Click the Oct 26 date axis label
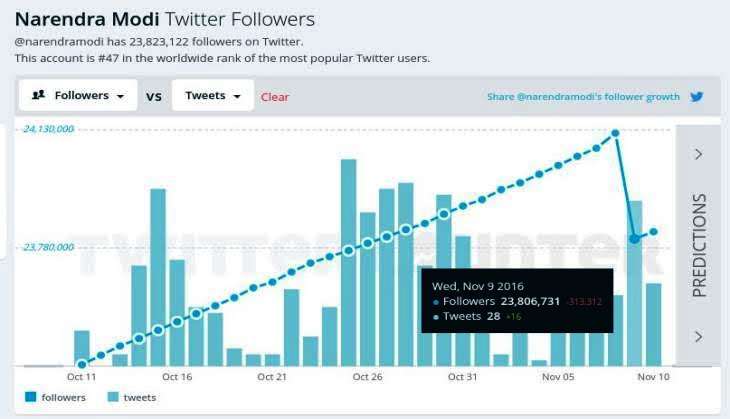 [367, 377]
